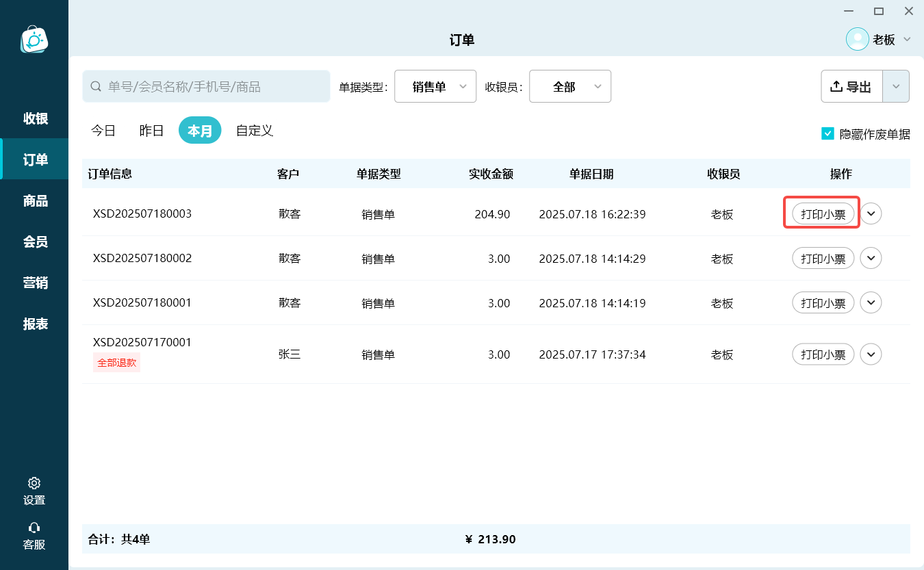Expand more actions for order XSD202507170001
The image size is (924, 570).
pos(871,354)
